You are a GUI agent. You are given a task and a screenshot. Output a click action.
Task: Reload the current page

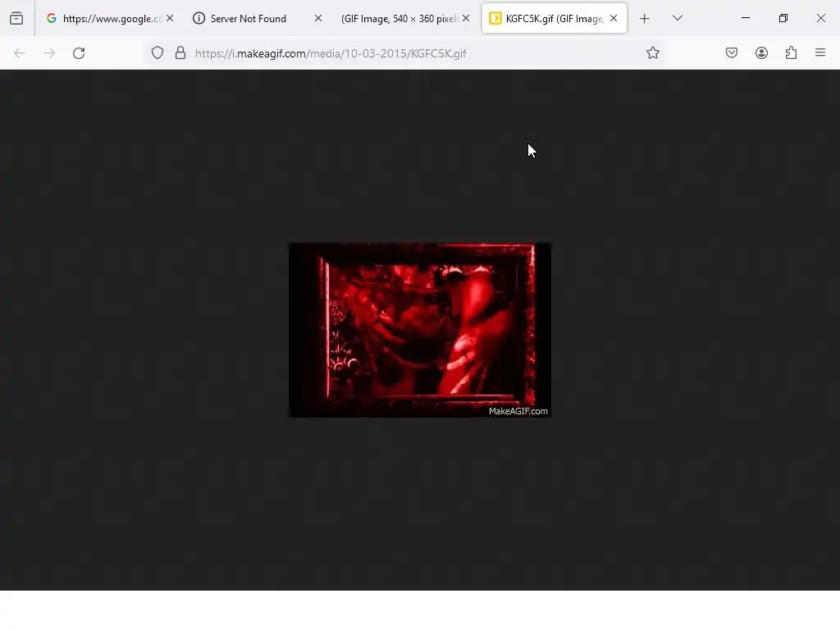pyautogui.click(x=79, y=53)
